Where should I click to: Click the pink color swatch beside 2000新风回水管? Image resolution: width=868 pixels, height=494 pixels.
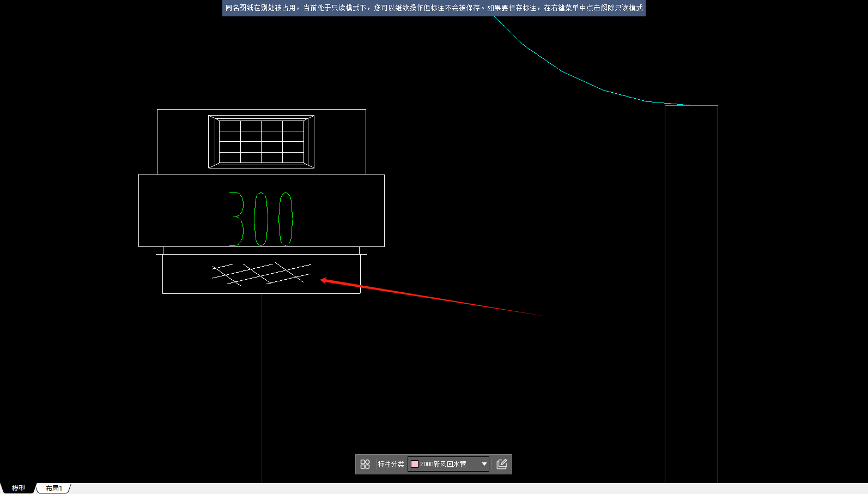click(415, 464)
